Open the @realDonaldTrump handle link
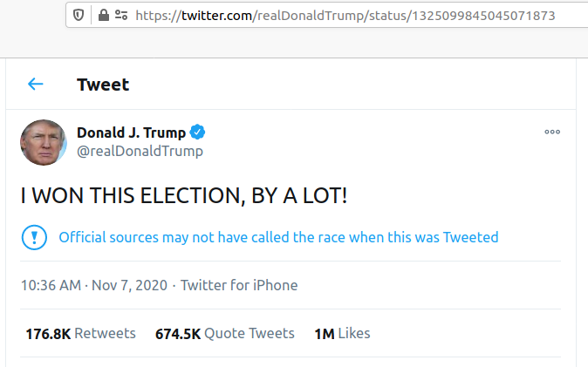This screenshot has width=588, height=367. [x=140, y=151]
